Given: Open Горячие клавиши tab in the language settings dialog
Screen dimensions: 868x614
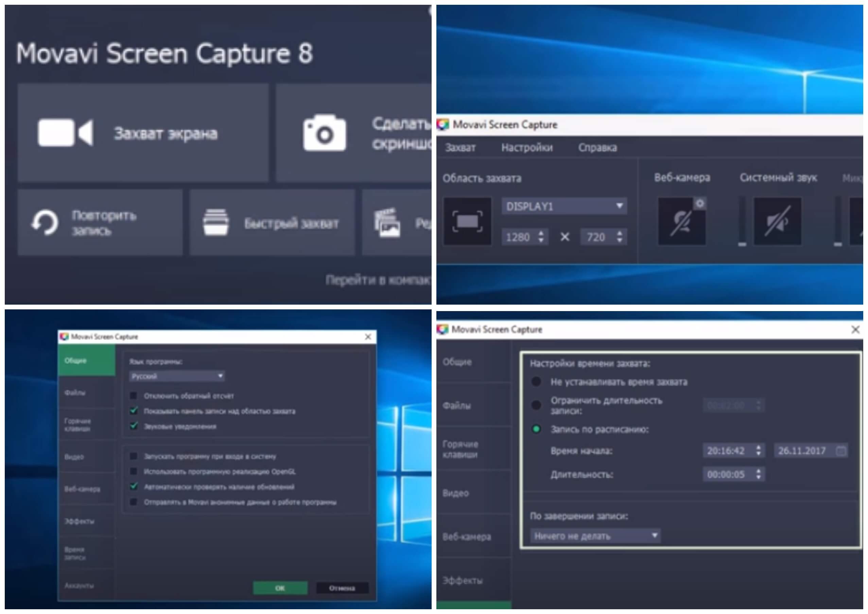Looking at the screenshot, I should pos(87,425).
